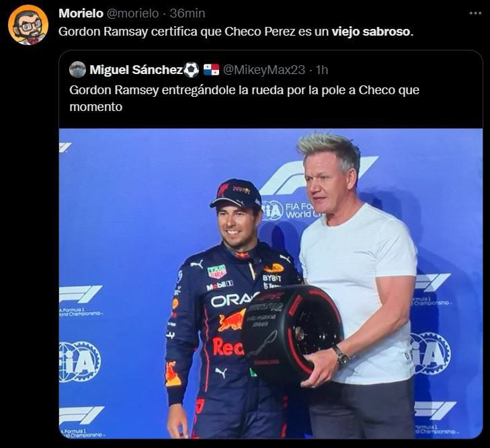
Task: Open Miguel Sánchez's small profile avatar
Action: tap(77, 69)
